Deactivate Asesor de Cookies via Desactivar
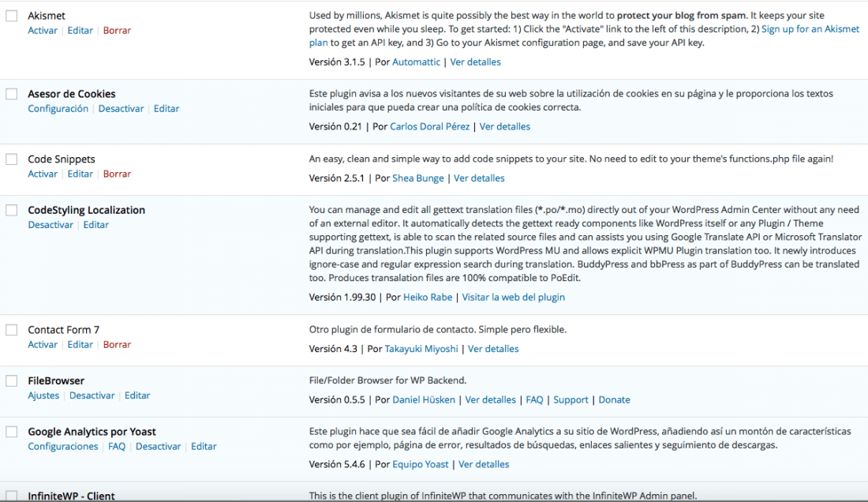 (122, 108)
